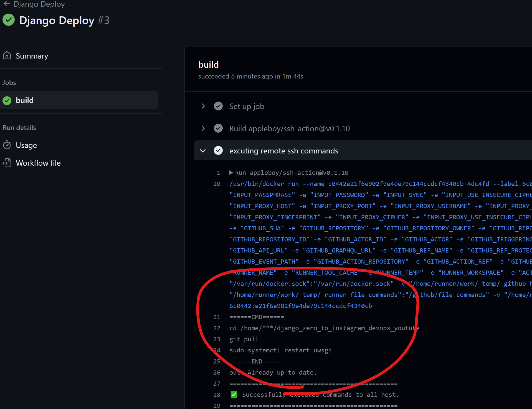Image resolution: width=532 pixels, height=409 pixels.
Task: Click the 'Already up to date.' output
Action: click(x=282, y=372)
